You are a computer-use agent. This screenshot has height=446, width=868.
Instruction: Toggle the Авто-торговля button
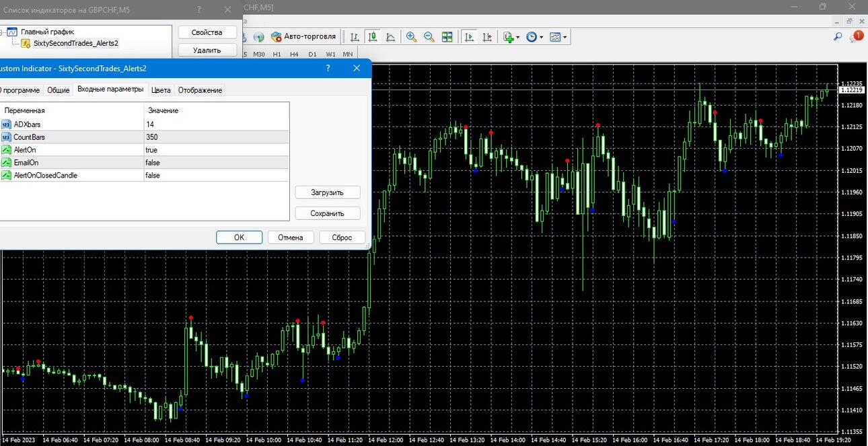303,36
